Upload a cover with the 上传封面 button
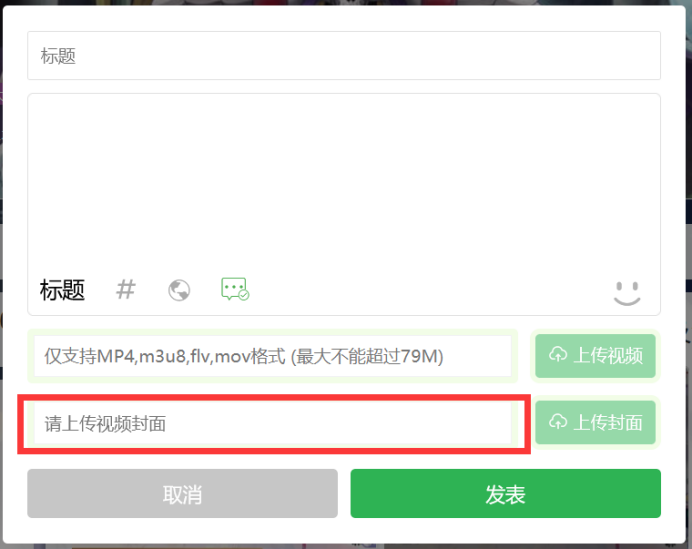The height and width of the screenshot is (549, 692). click(595, 422)
